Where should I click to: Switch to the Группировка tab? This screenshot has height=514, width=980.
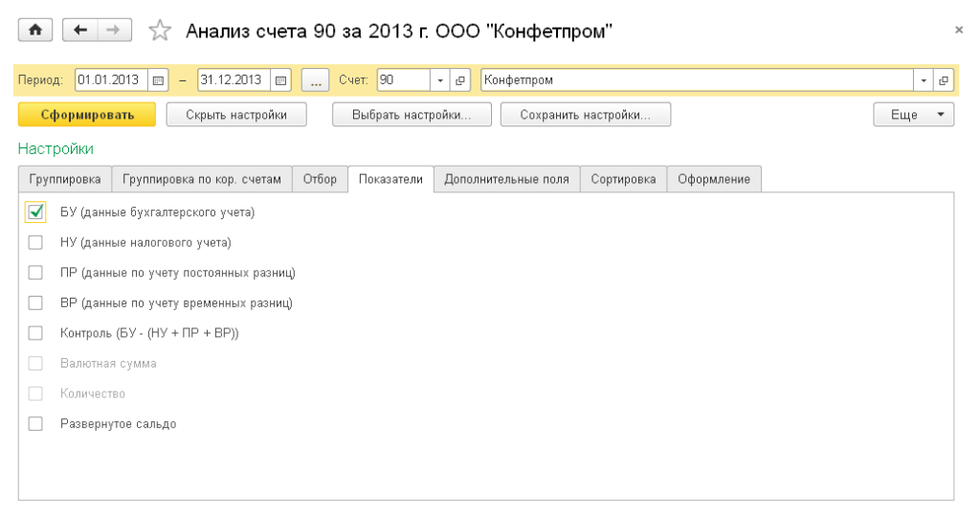pyautogui.click(x=65, y=179)
